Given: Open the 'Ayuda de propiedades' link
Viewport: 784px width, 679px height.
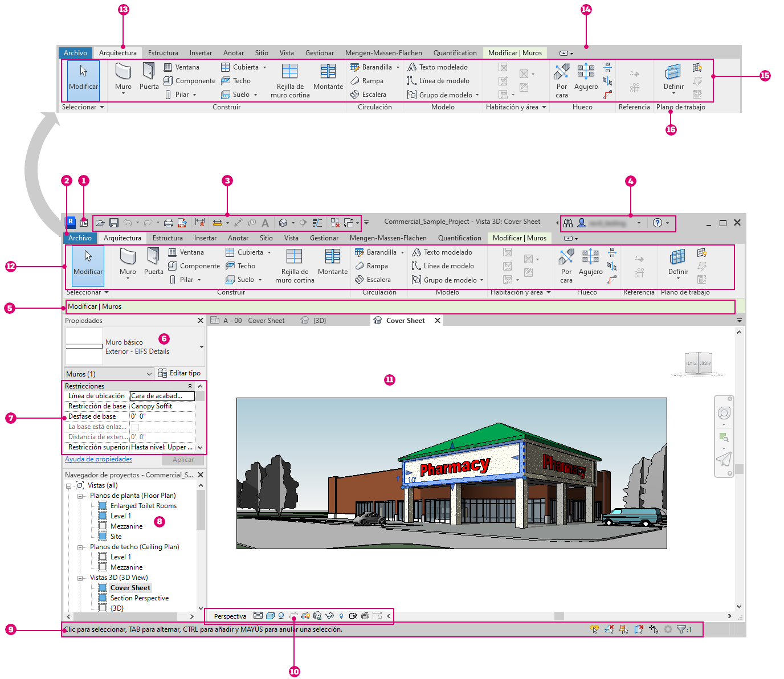Looking at the screenshot, I should (x=99, y=459).
